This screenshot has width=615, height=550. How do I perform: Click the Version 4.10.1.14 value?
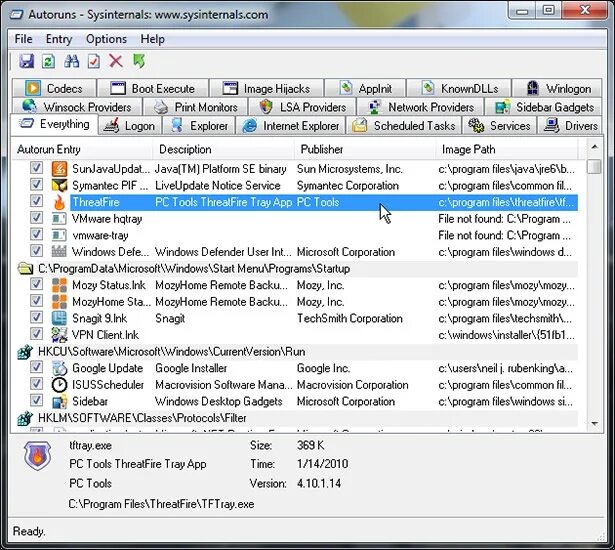[x=319, y=483]
